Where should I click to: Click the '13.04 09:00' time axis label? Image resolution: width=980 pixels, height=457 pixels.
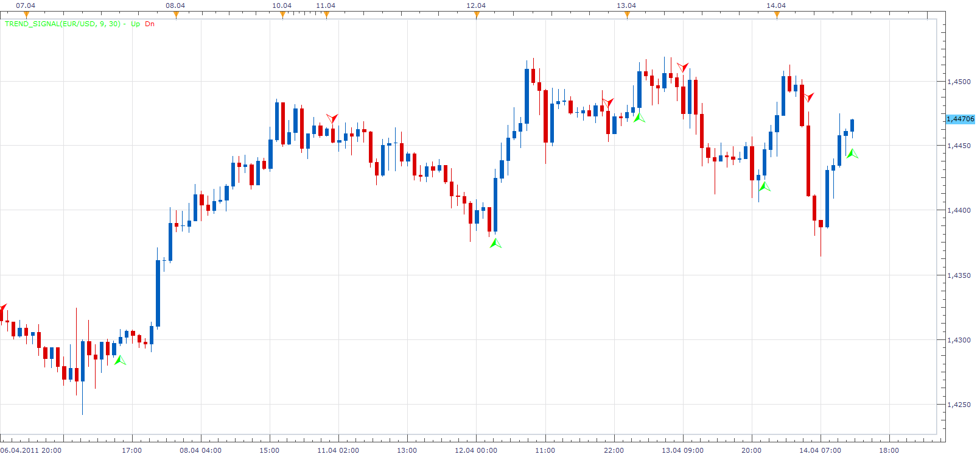(x=683, y=450)
